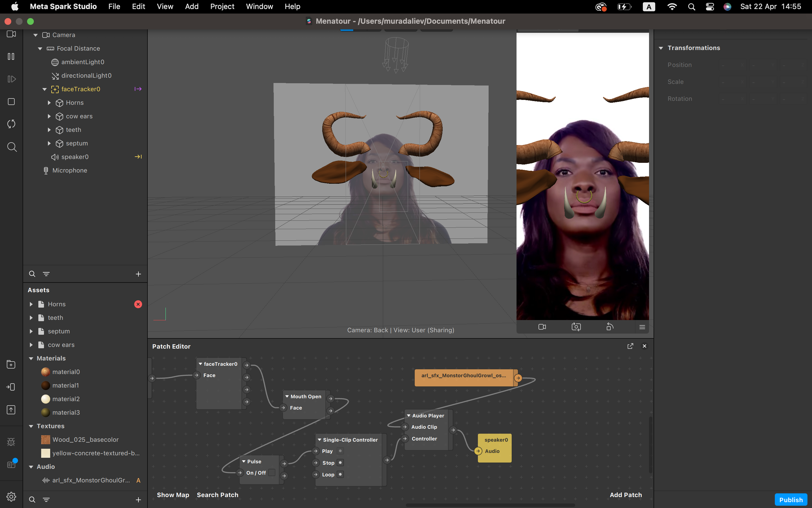Toggle the Stop input on Single-Clip Controller
This screenshot has height=508, width=812.
click(x=340, y=463)
